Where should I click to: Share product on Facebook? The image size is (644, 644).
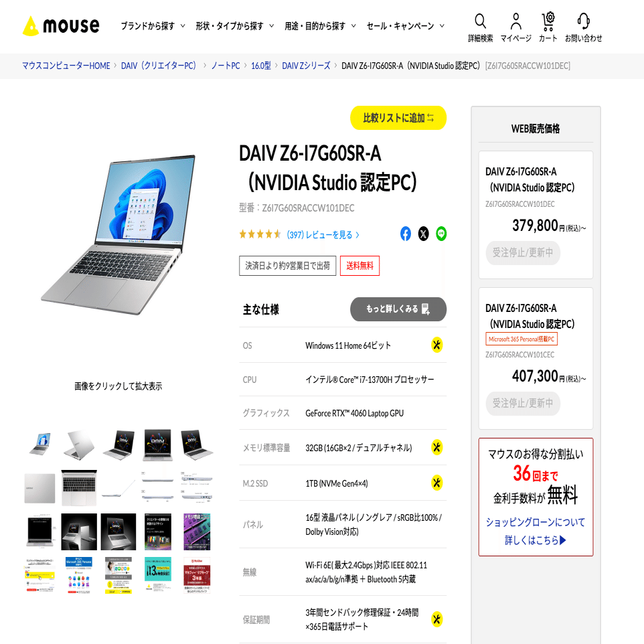coord(406,234)
